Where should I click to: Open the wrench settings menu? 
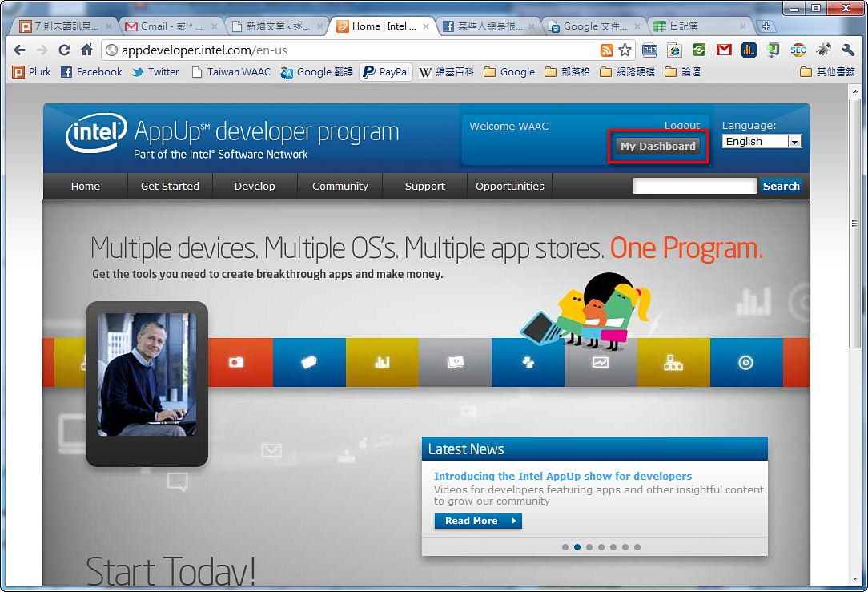point(848,50)
